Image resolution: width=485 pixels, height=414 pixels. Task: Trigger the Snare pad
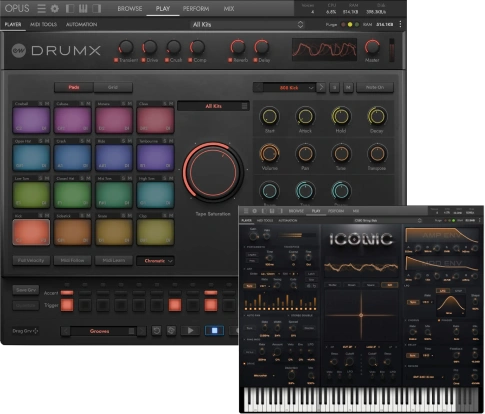114,232
